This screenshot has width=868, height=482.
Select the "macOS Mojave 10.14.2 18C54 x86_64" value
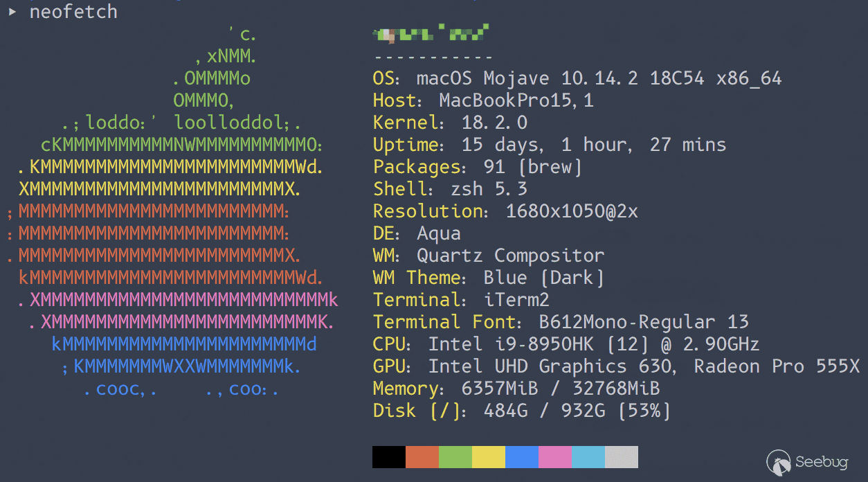tap(599, 78)
